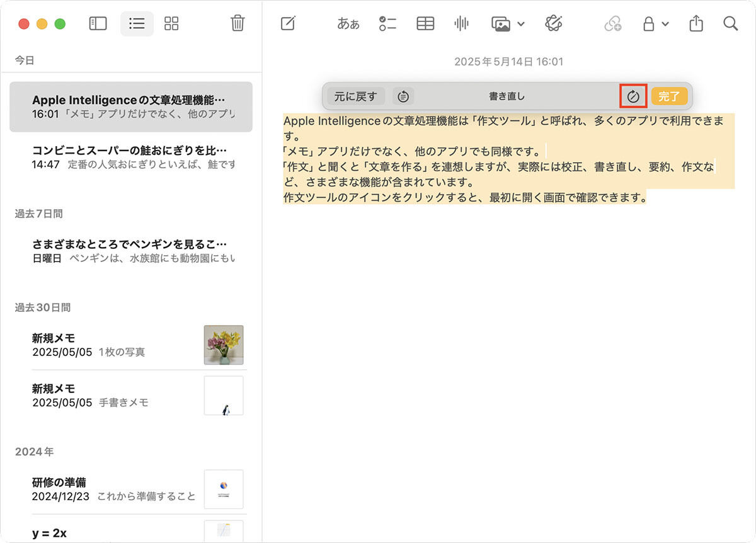Open 新規メモ with 1枚の写真
The image size is (756, 543).
tap(131, 345)
